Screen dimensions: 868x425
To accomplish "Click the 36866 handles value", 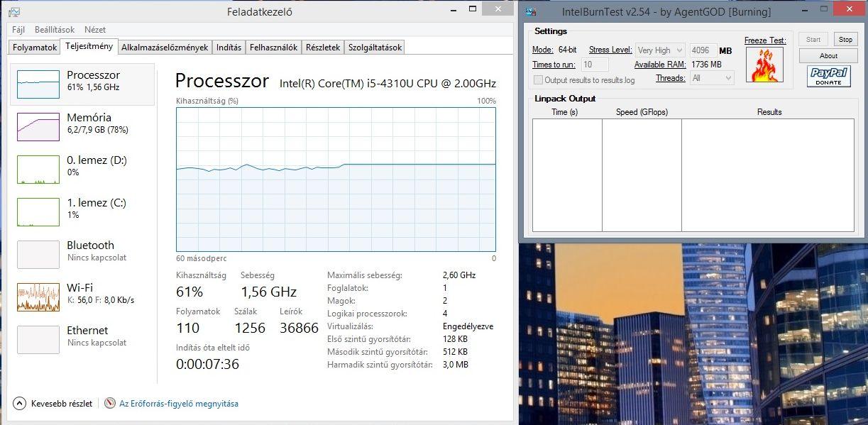I will 299,328.
